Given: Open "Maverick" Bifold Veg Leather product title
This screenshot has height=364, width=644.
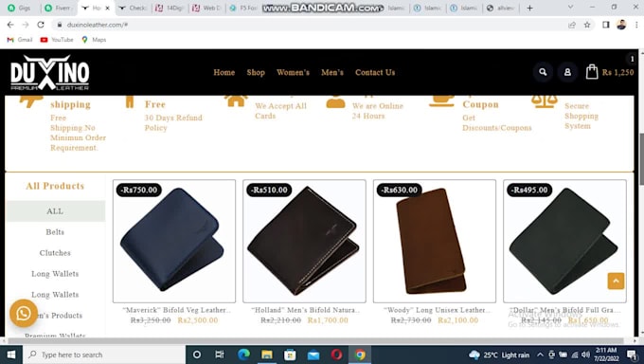Looking at the screenshot, I should (176, 310).
